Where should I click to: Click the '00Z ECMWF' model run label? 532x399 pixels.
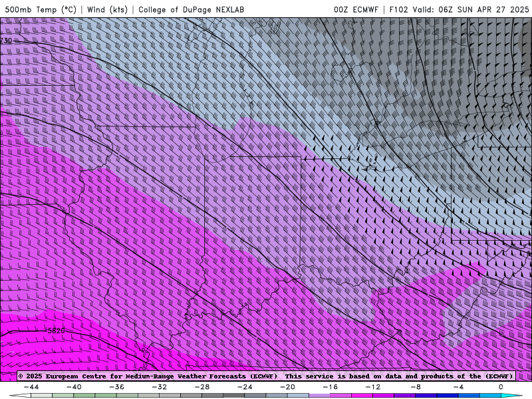point(356,9)
